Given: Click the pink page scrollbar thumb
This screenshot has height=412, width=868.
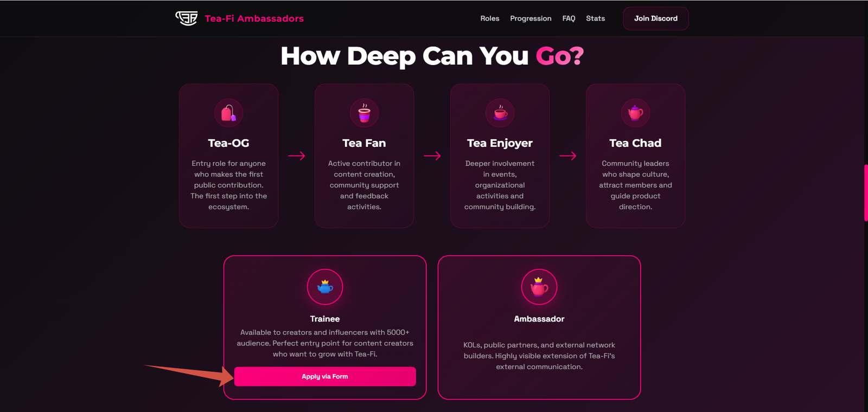Looking at the screenshot, I should (x=866, y=192).
